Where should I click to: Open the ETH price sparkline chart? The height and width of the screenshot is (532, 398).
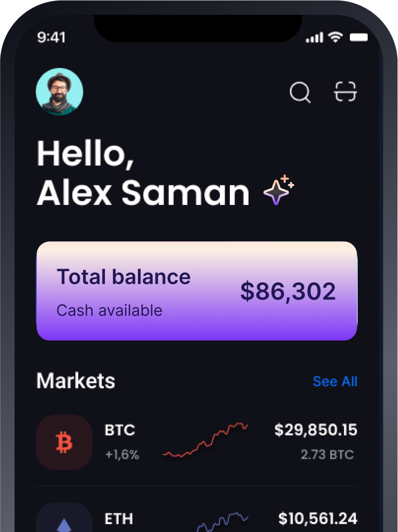point(222,522)
